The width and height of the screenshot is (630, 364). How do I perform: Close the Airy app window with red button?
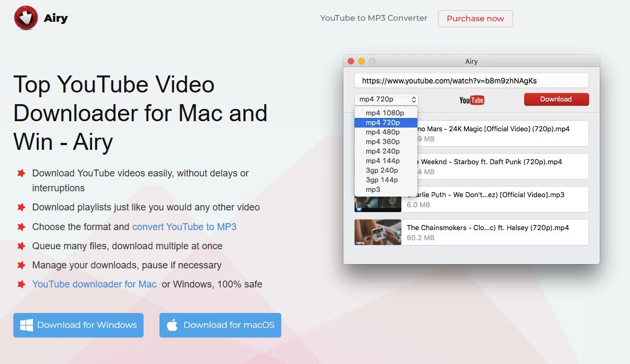[351, 61]
